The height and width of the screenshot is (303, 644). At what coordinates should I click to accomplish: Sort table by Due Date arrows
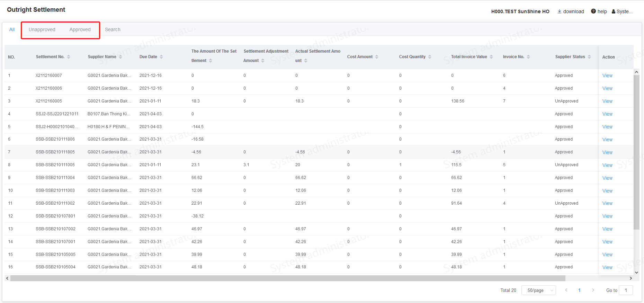[161, 57]
